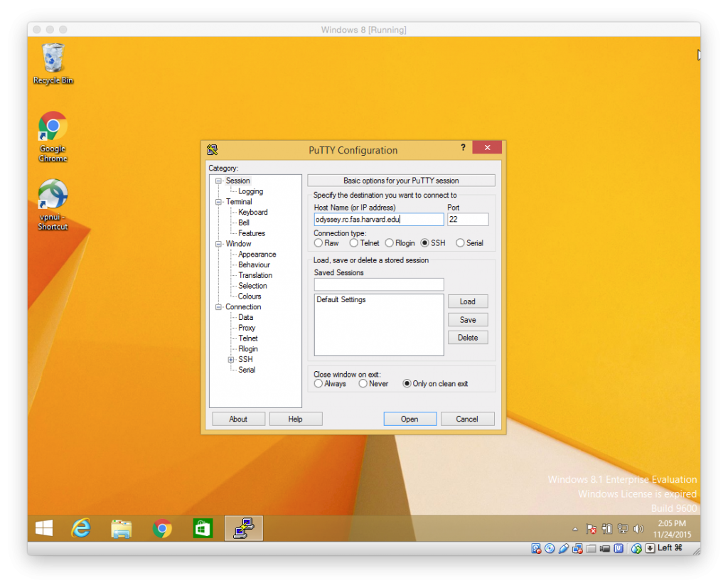Click the VirtualBox host key arrow icon

(x=650, y=549)
